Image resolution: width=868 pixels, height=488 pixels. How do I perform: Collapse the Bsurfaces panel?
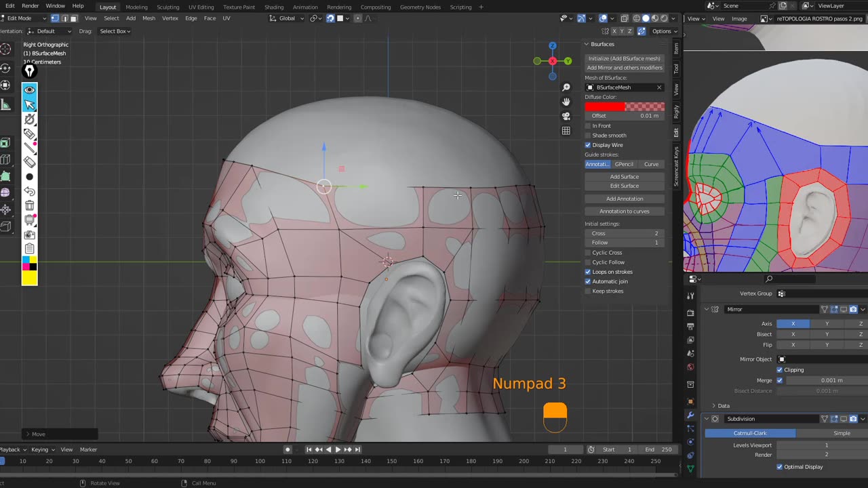[x=587, y=44]
